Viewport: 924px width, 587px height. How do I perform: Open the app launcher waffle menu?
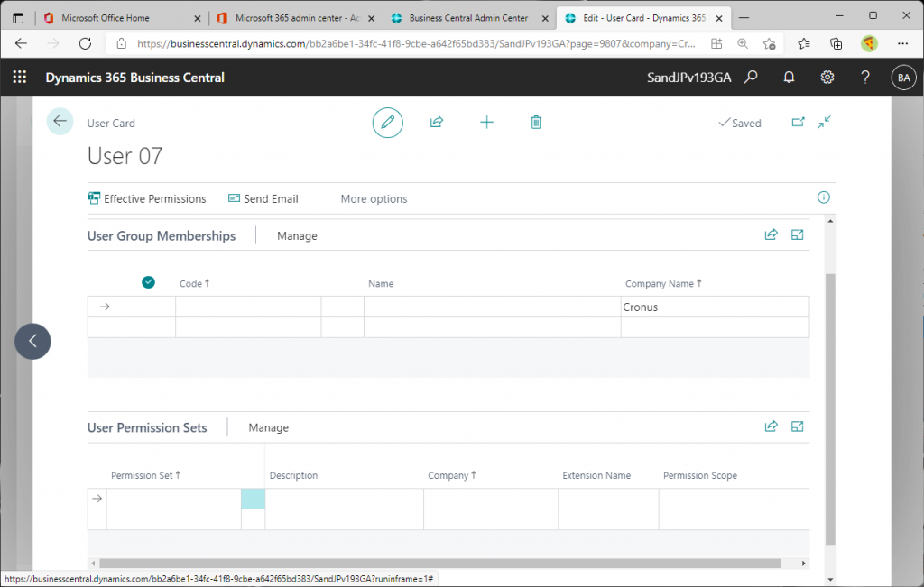[x=20, y=78]
